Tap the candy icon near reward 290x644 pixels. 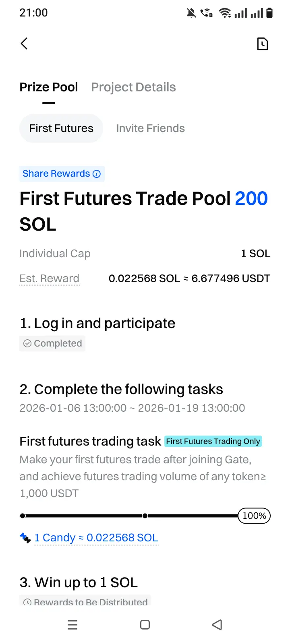pyautogui.click(x=25, y=538)
